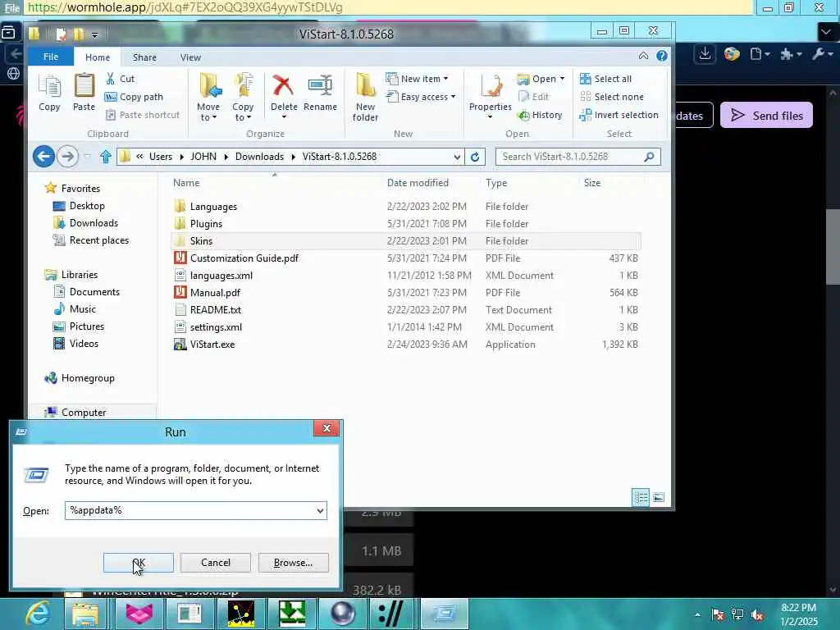Select the ViStart.exe application
The width and height of the screenshot is (840, 630).
click(x=405, y=344)
